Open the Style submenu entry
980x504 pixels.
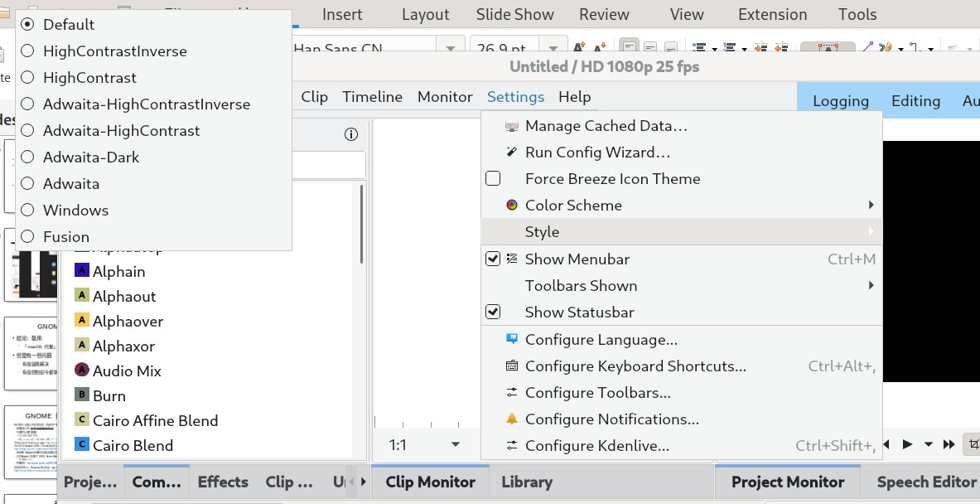tap(681, 232)
